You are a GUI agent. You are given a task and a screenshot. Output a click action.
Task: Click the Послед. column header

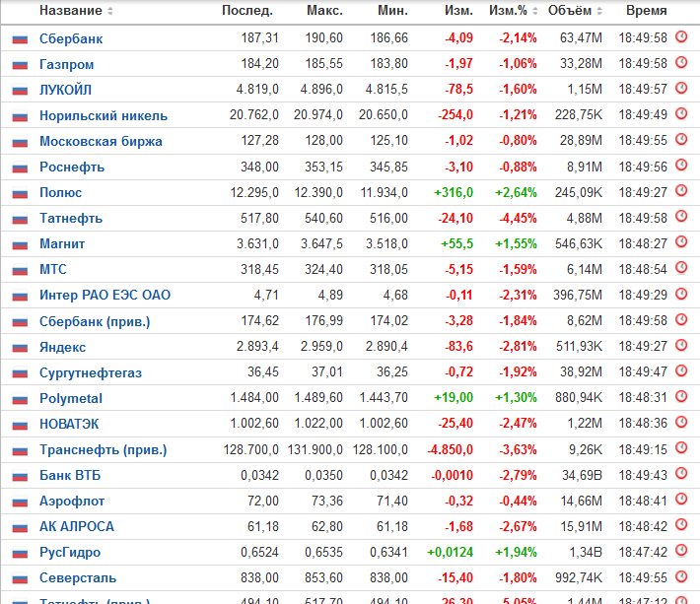[x=247, y=10]
